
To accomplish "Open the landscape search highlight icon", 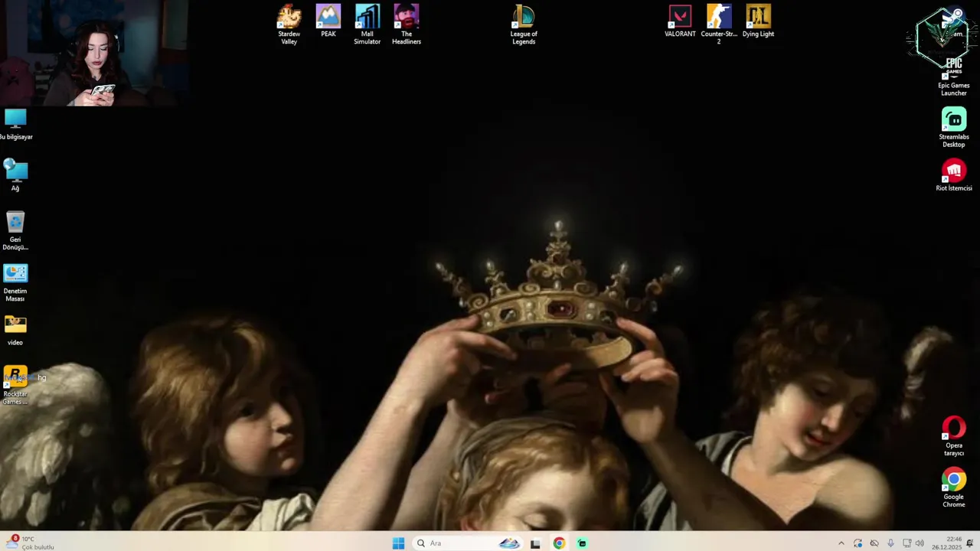I will (509, 543).
